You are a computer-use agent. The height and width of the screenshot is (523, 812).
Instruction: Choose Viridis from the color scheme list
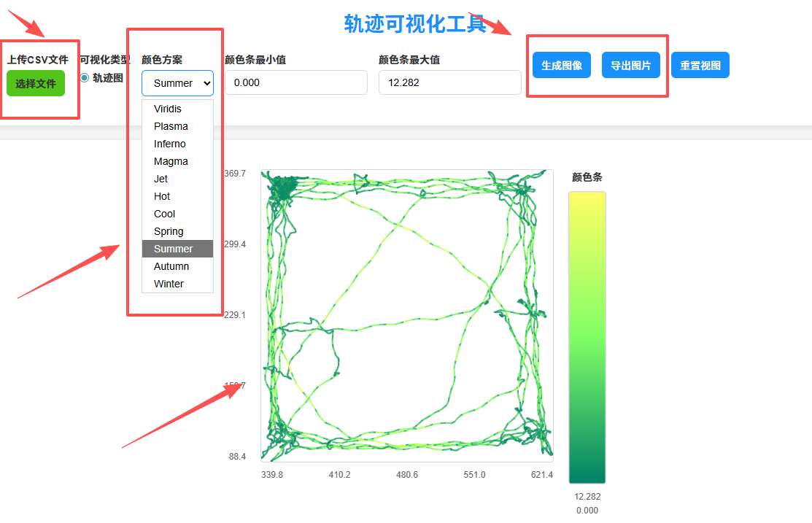point(168,109)
